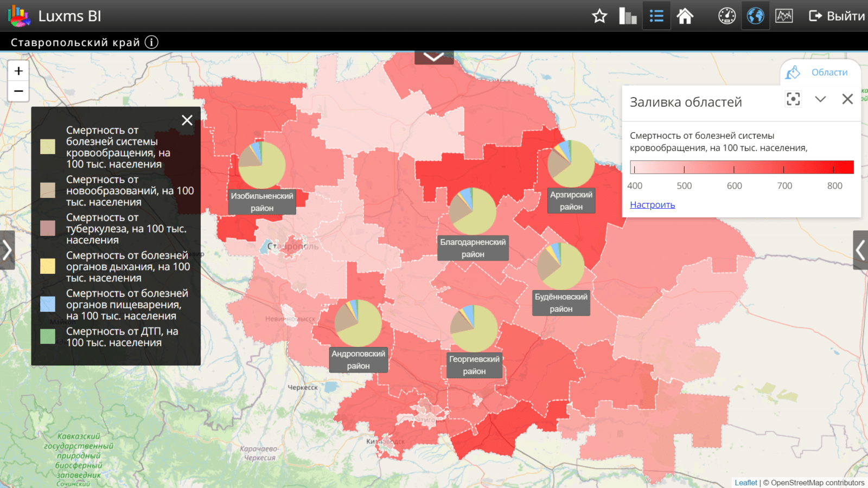Click the Заливка областей heading

click(686, 102)
